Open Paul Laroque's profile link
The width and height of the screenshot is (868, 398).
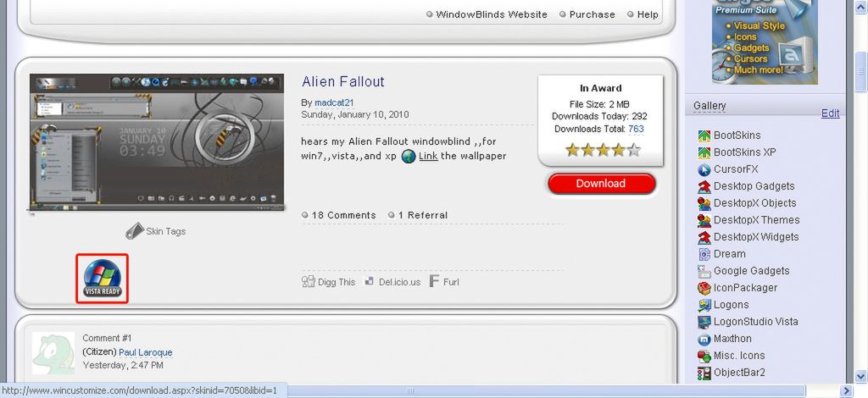pos(146,352)
